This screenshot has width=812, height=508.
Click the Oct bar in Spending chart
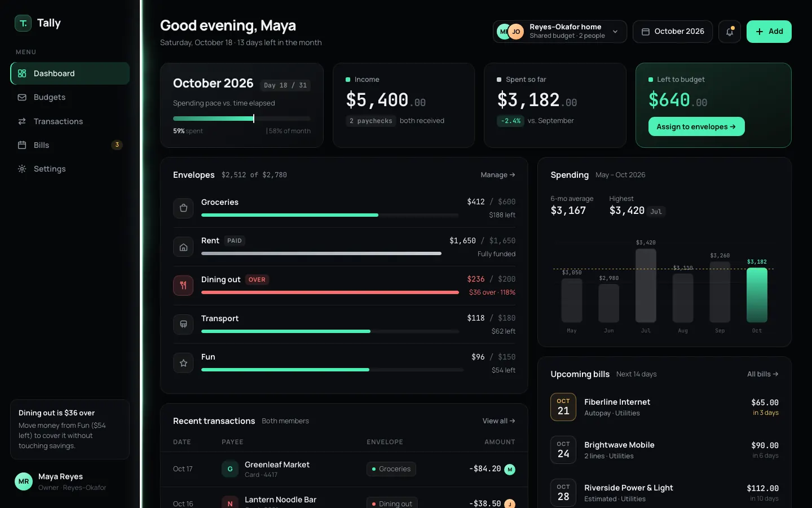point(757,295)
